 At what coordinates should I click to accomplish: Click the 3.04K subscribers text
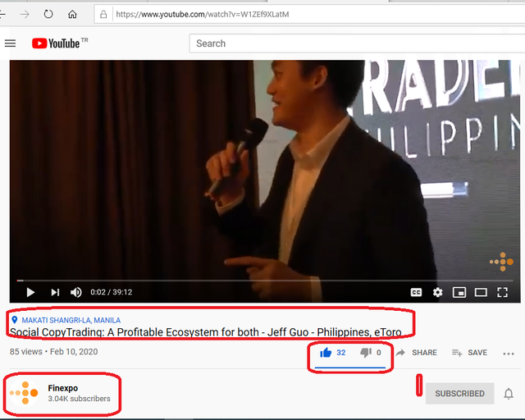pyautogui.click(x=79, y=399)
